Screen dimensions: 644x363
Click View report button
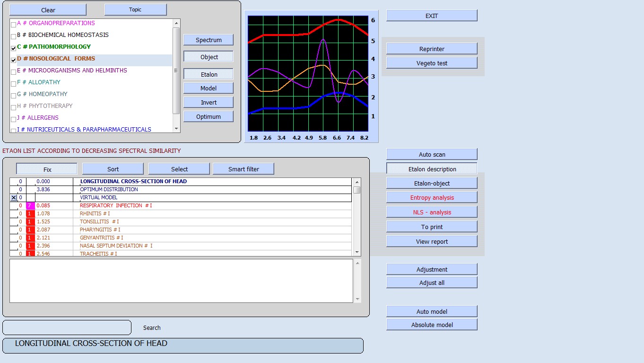coord(432,241)
